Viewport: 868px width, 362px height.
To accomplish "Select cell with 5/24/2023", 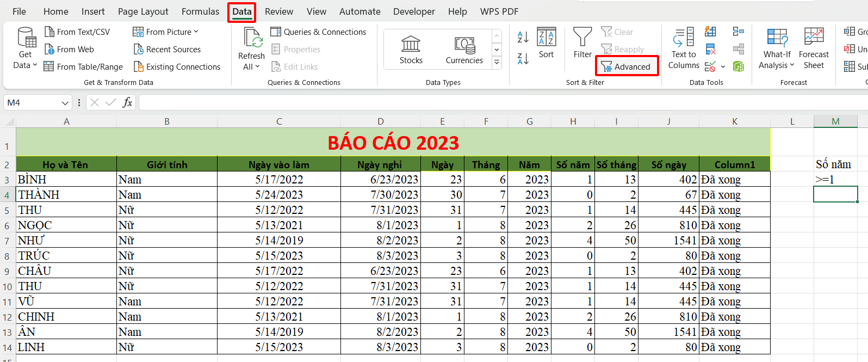I will 279,195.
